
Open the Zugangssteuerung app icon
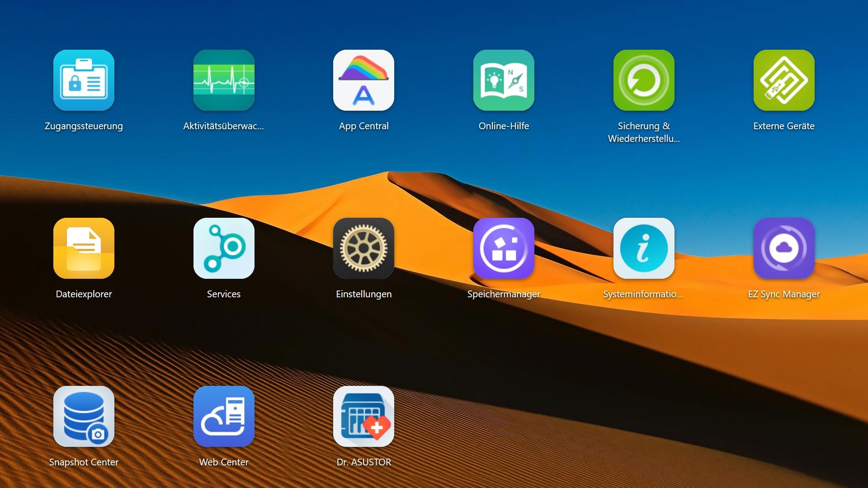84,80
